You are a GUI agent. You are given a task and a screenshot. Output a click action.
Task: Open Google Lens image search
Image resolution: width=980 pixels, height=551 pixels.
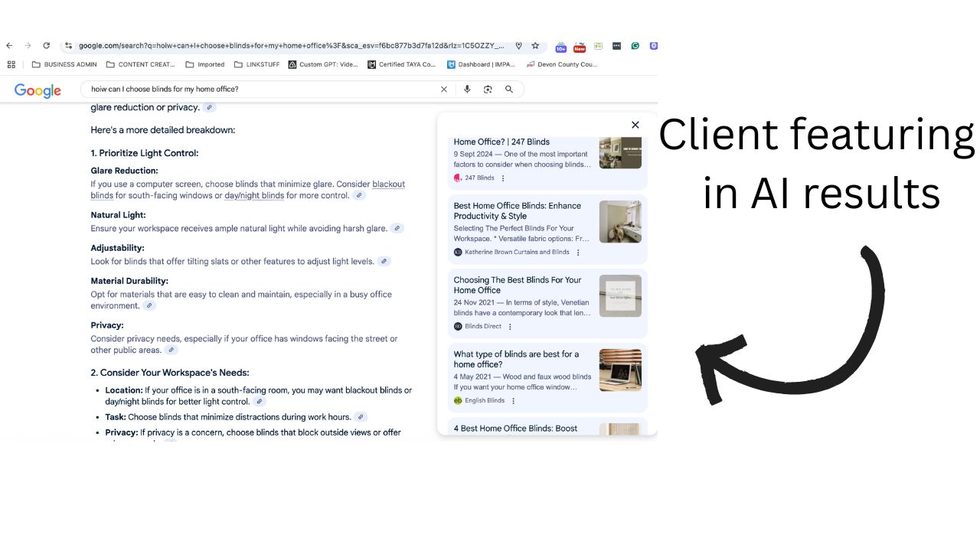488,90
